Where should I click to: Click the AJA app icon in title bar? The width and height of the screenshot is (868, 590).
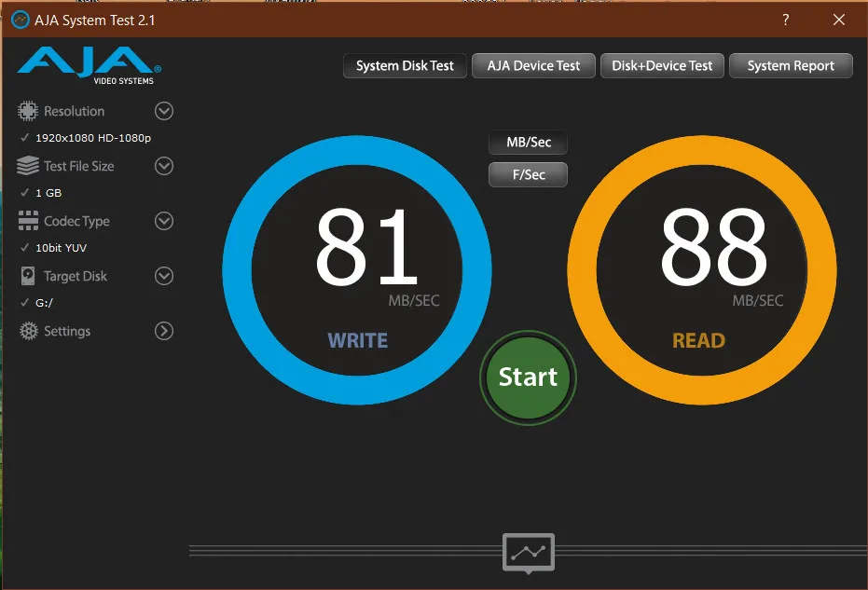tap(21, 21)
